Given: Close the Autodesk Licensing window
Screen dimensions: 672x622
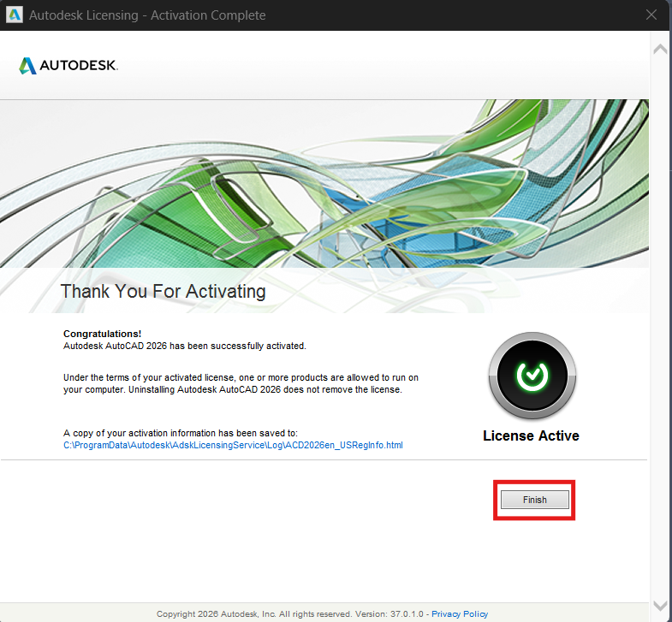Looking at the screenshot, I should coord(651,15).
